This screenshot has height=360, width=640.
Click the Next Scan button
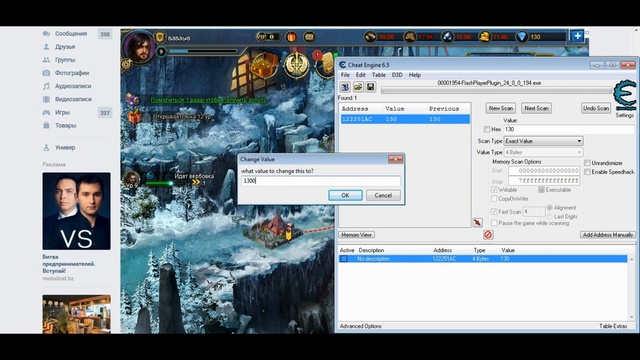point(536,108)
